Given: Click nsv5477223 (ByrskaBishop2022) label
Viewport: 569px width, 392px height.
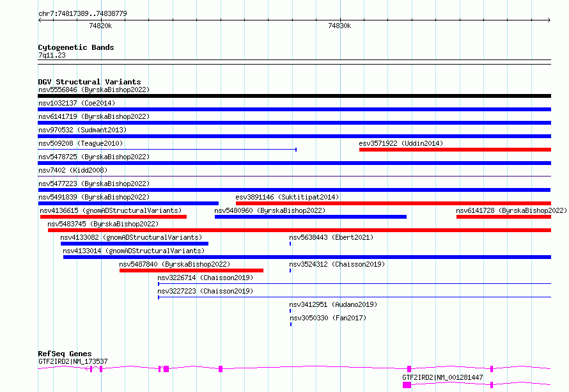Looking at the screenshot, I should [94, 184].
